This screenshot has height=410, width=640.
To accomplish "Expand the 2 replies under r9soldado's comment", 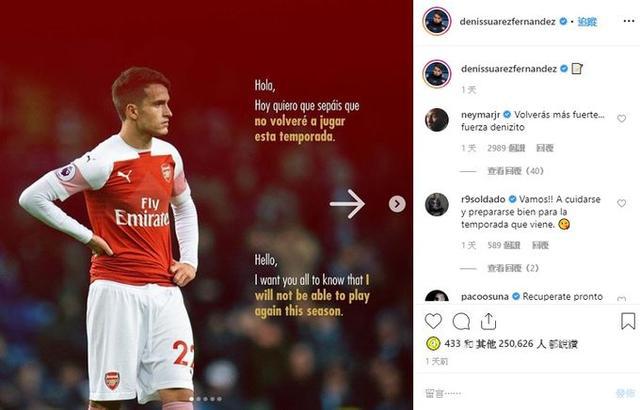I will click(x=513, y=268).
